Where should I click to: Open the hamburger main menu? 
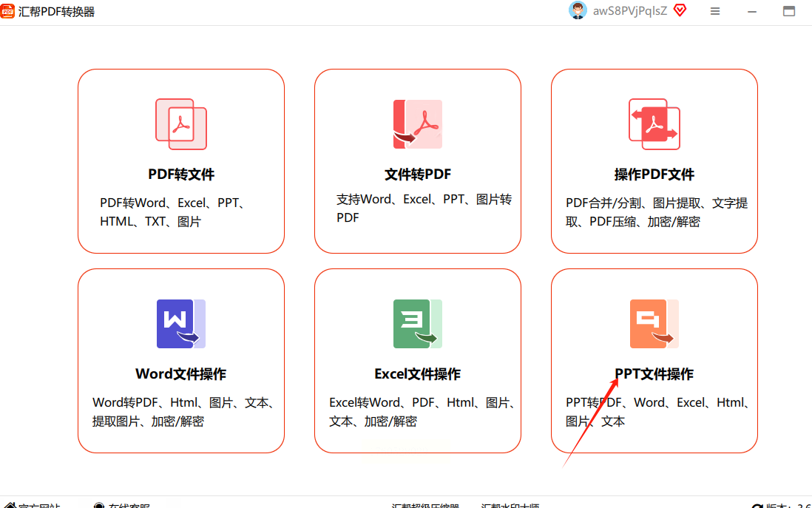point(715,12)
